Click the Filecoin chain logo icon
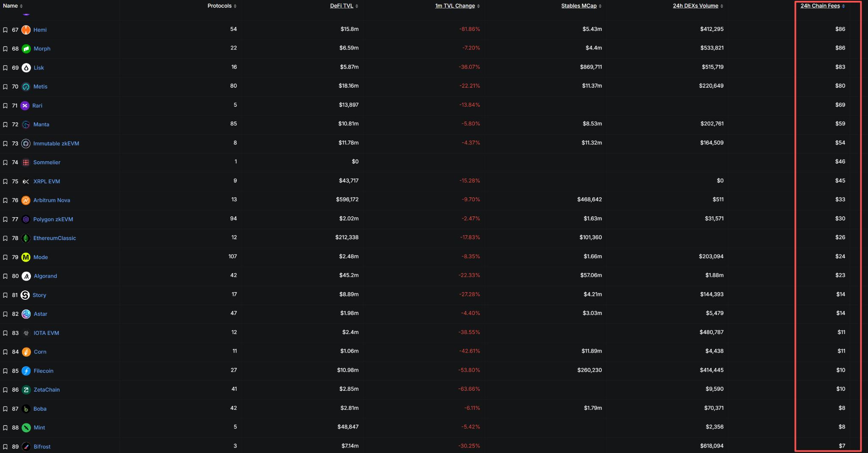 [26, 371]
